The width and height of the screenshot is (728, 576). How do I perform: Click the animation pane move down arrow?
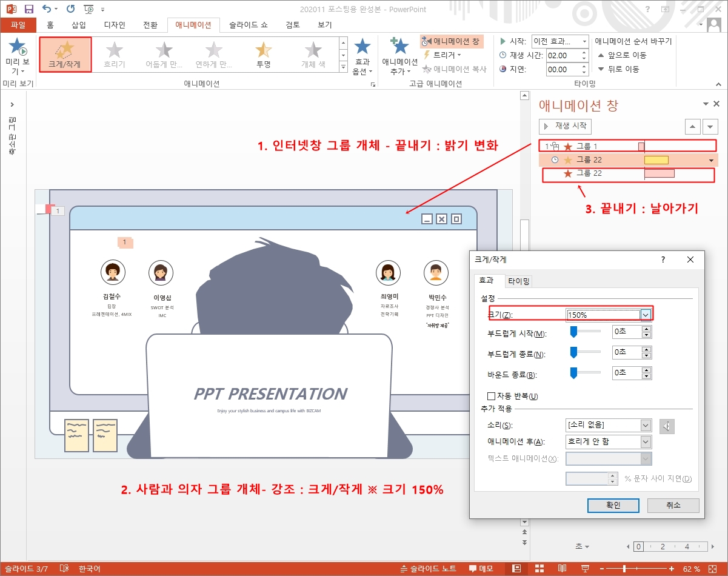[x=710, y=127]
